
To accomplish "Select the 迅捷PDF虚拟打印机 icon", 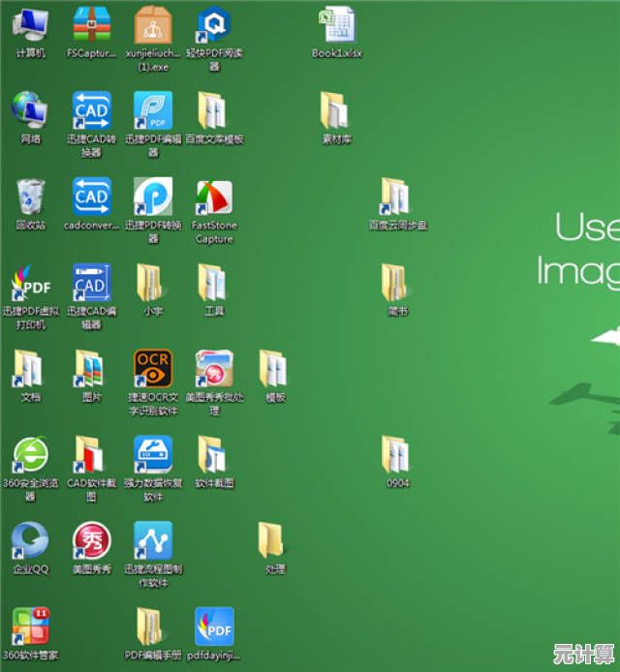I will (x=30, y=284).
